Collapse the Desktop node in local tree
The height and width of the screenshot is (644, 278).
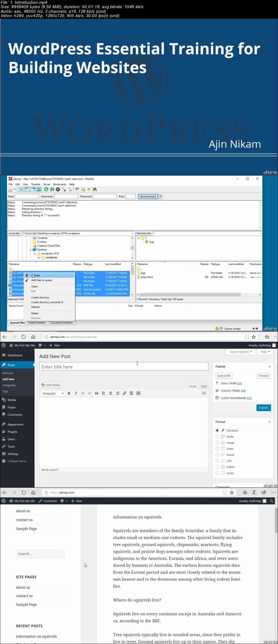[31, 250]
